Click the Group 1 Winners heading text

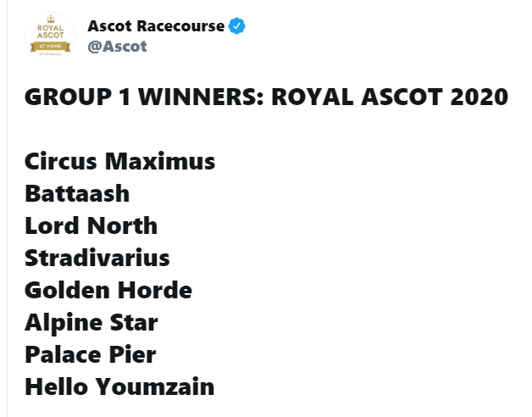(x=266, y=97)
